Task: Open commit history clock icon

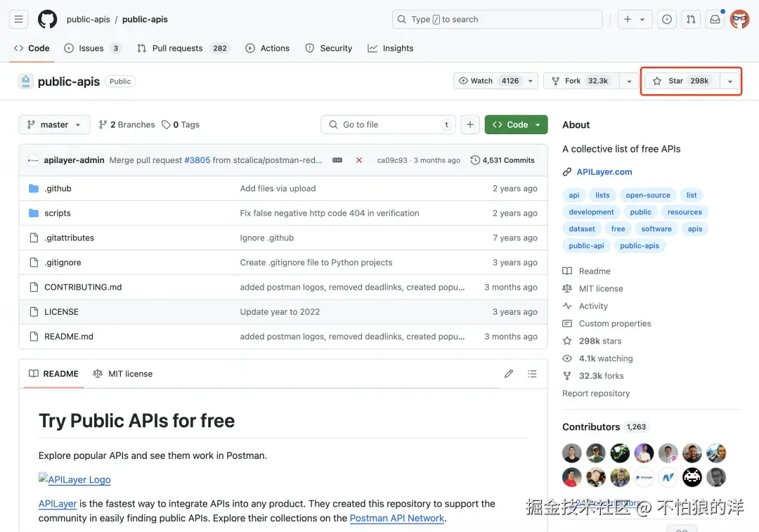Action: [x=475, y=160]
